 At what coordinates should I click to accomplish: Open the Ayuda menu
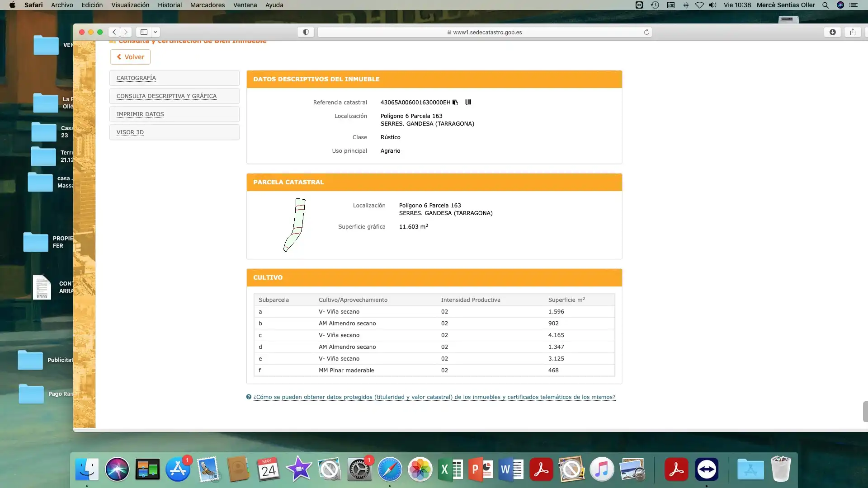coord(274,5)
